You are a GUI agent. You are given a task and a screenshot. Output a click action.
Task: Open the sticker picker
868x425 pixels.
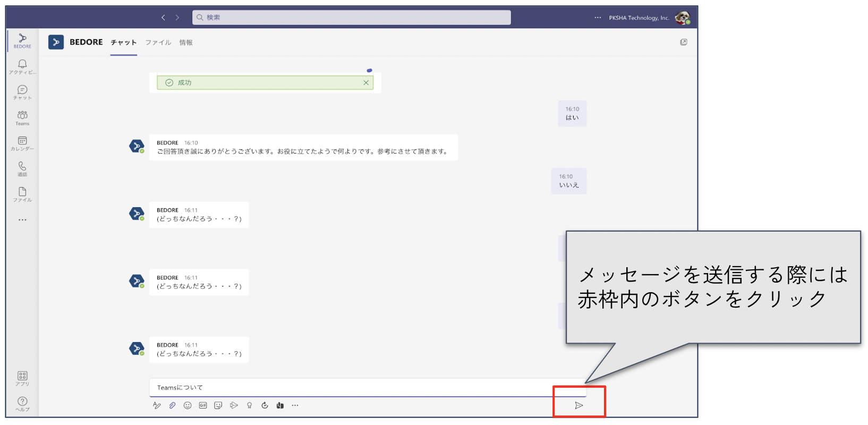[218, 405]
